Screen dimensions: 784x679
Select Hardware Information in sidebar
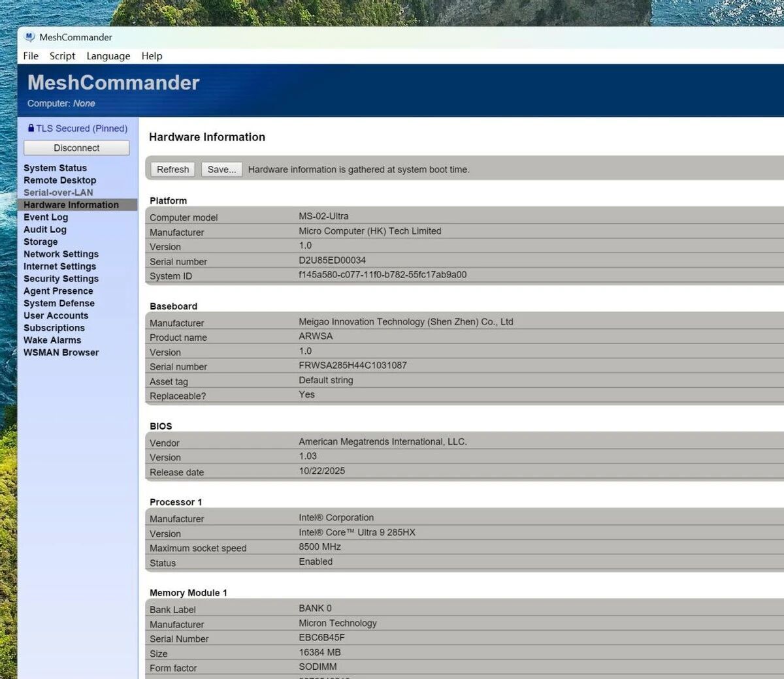click(x=71, y=205)
